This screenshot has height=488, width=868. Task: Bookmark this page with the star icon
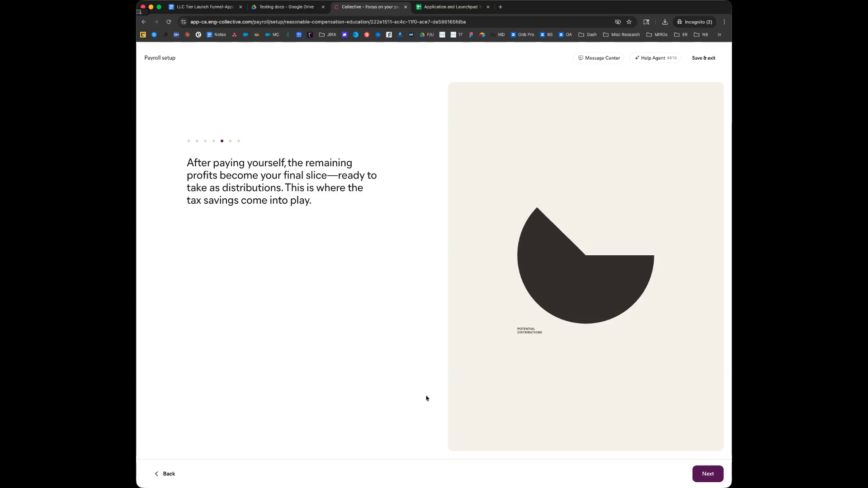click(x=629, y=22)
